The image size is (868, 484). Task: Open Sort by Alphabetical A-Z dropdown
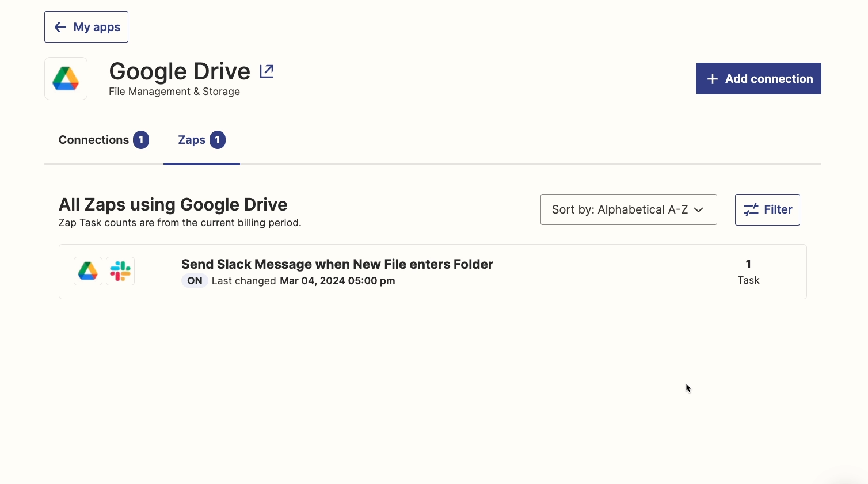point(629,209)
